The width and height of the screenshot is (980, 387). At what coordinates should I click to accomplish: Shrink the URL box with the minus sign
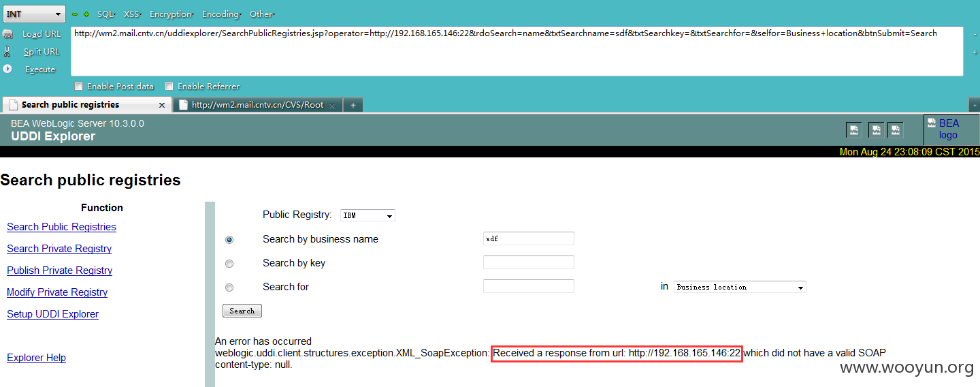point(975,34)
